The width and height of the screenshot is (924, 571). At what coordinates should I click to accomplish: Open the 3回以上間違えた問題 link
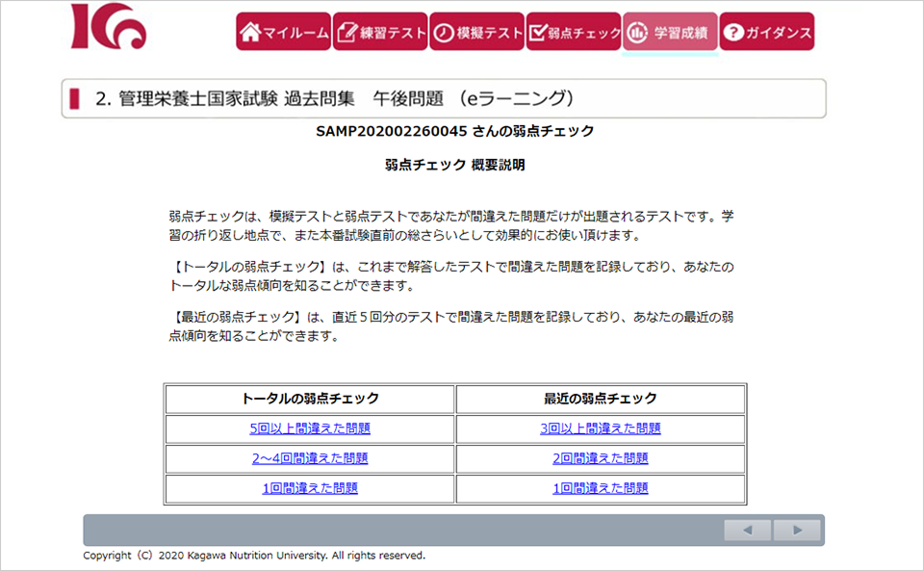(x=601, y=428)
